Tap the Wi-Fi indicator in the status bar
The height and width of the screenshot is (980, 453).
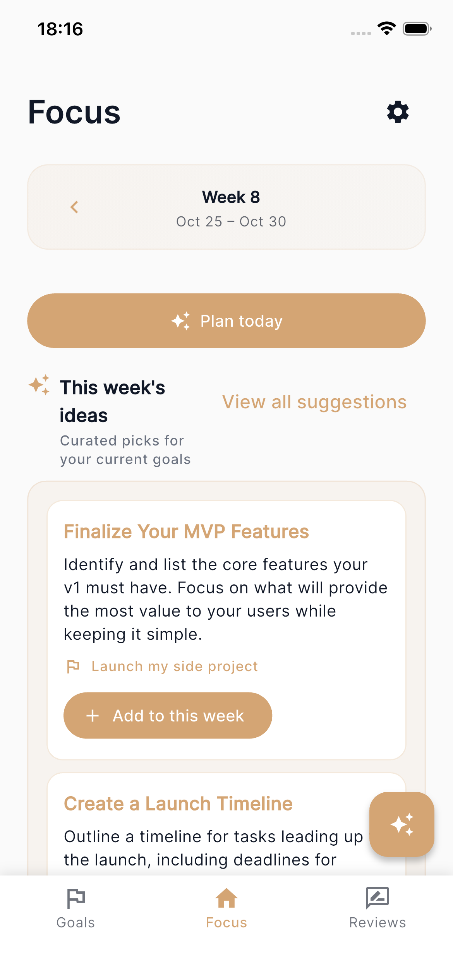[386, 28]
